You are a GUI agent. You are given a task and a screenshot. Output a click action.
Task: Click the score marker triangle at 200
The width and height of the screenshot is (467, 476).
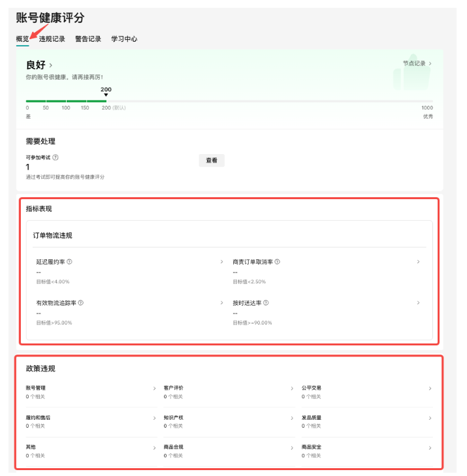click(106, 95)
